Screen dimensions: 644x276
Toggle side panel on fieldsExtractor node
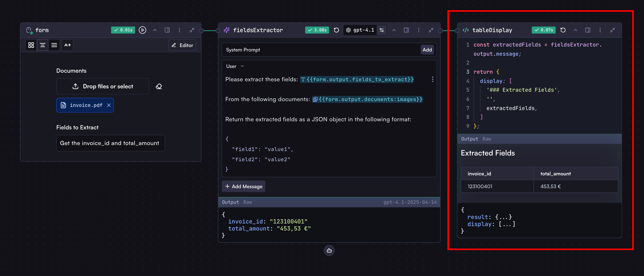point(406,30)
